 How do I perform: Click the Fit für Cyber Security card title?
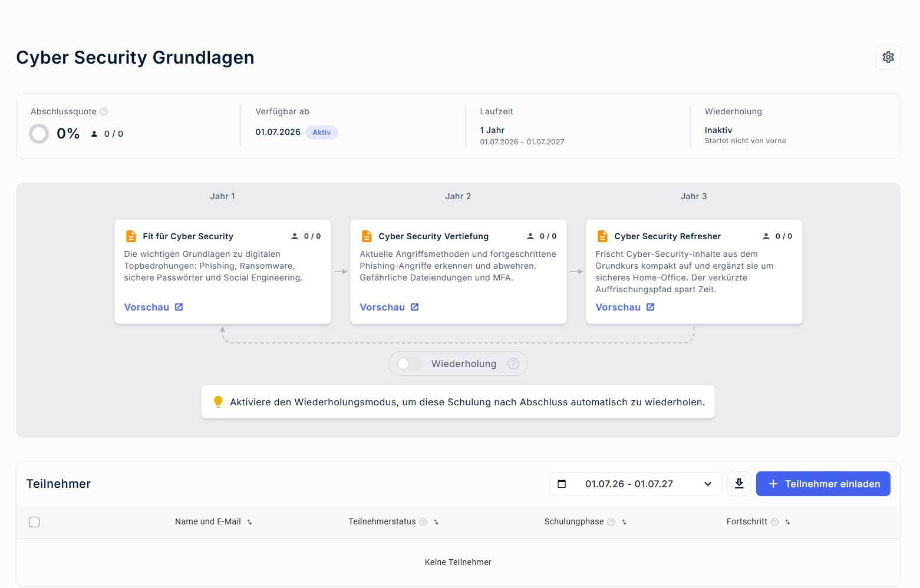coord(188,236)
